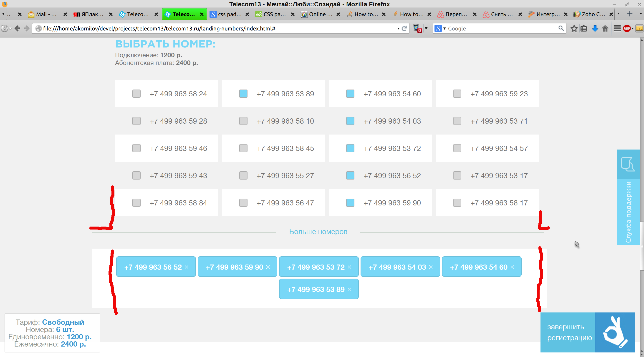Open the Firefox hamburger menu
Image resolution: width=644 pixels, height=357 pixels.
(617, 28)
